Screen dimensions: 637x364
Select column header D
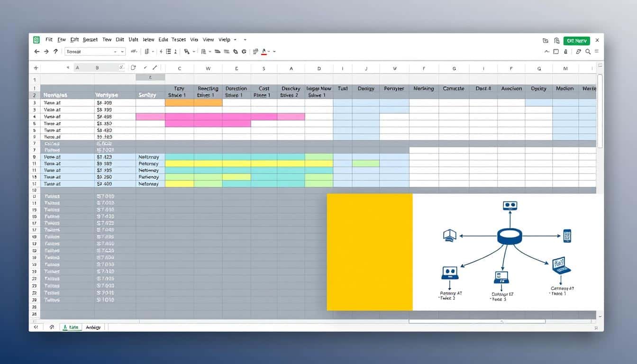pos(319,68)
